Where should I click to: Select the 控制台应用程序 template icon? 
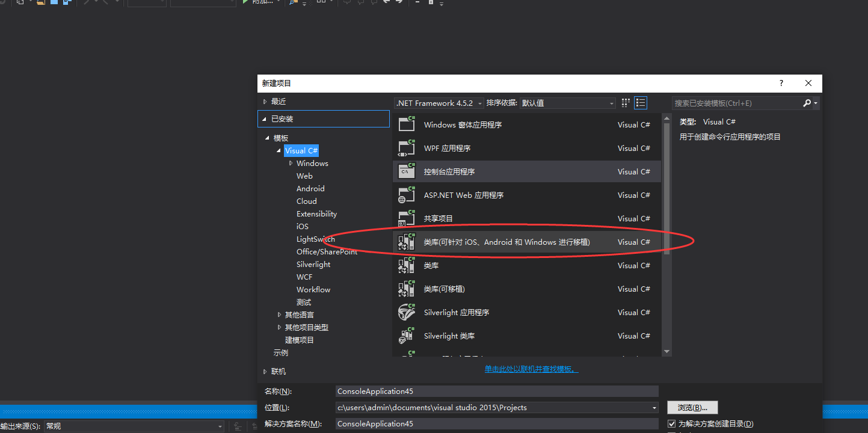coord(406,171)
